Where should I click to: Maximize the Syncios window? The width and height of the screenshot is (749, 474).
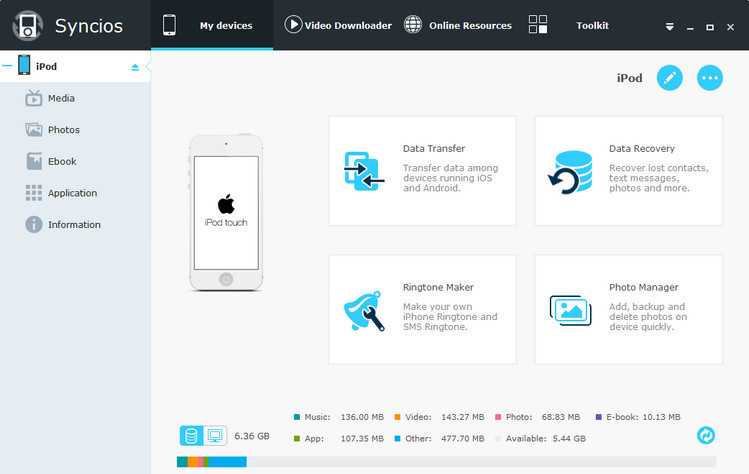(710, 28)
